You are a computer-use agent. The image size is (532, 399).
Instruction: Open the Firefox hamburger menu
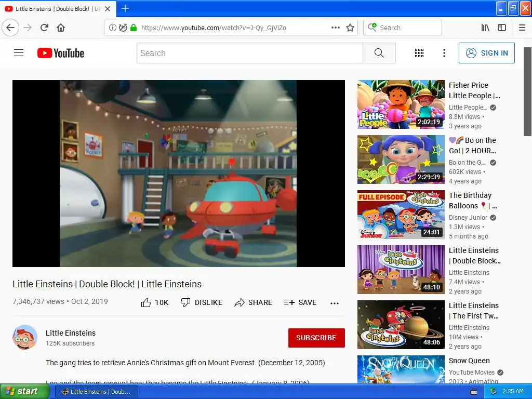tap(522, 28)
